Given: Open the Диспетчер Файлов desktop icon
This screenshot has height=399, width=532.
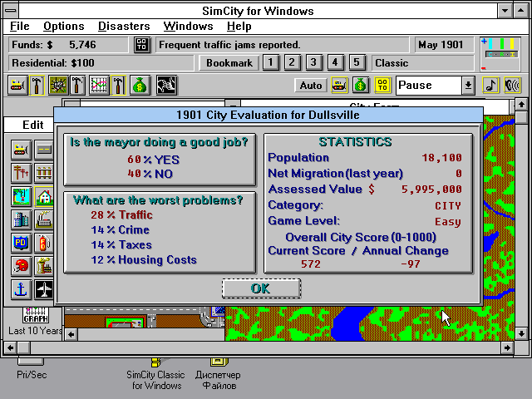Looking at the screenshot, I should click(218, 373).
